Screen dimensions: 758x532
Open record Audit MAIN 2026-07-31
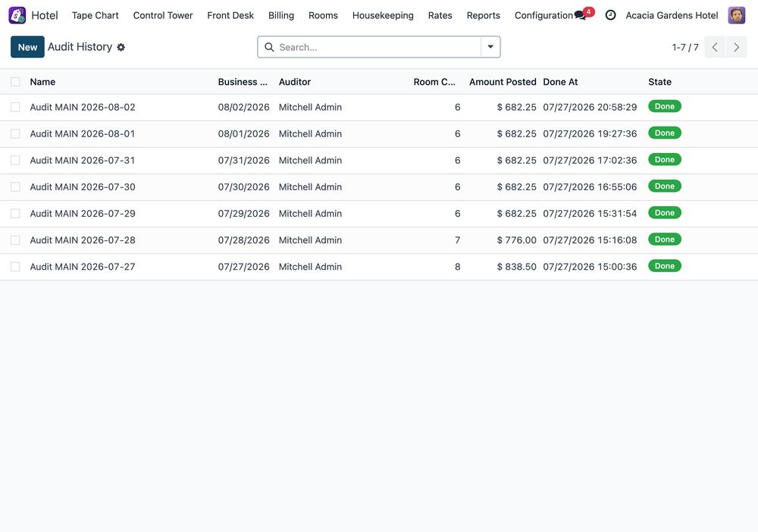83,161
